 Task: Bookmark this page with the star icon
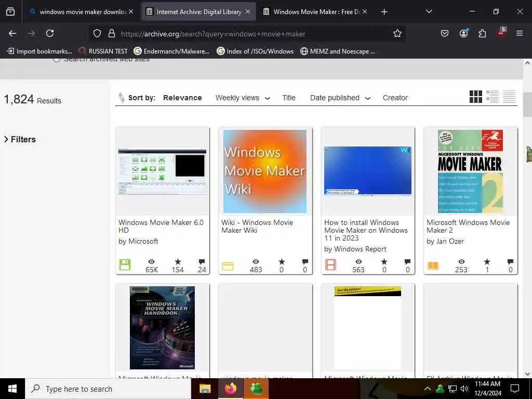click(397, 33)
